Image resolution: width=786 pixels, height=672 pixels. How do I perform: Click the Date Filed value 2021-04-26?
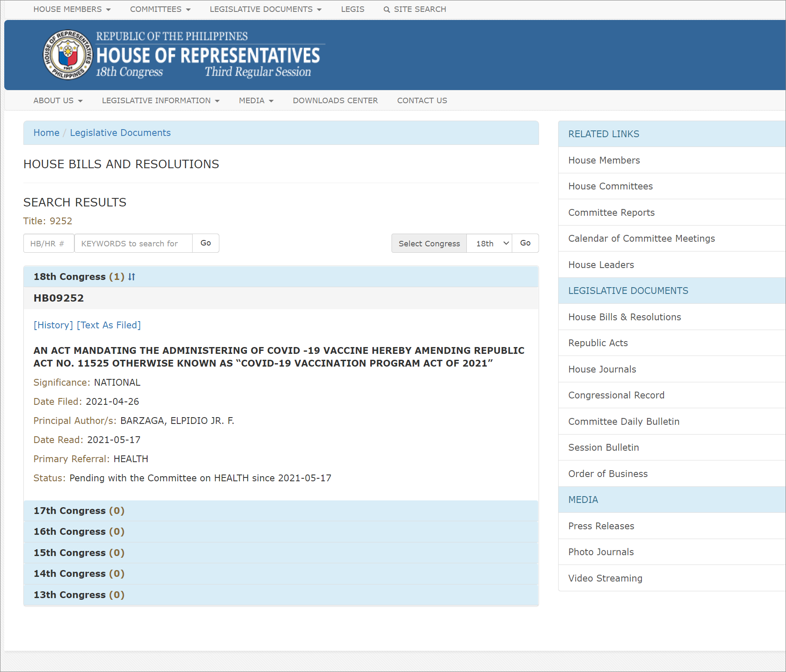(112, 401)
